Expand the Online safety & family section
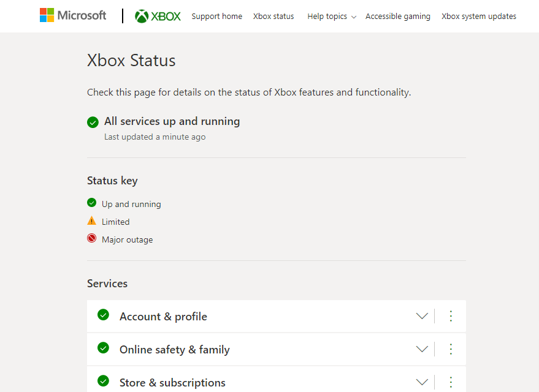Viewport: 539px width, 392px height. [421, 349]
